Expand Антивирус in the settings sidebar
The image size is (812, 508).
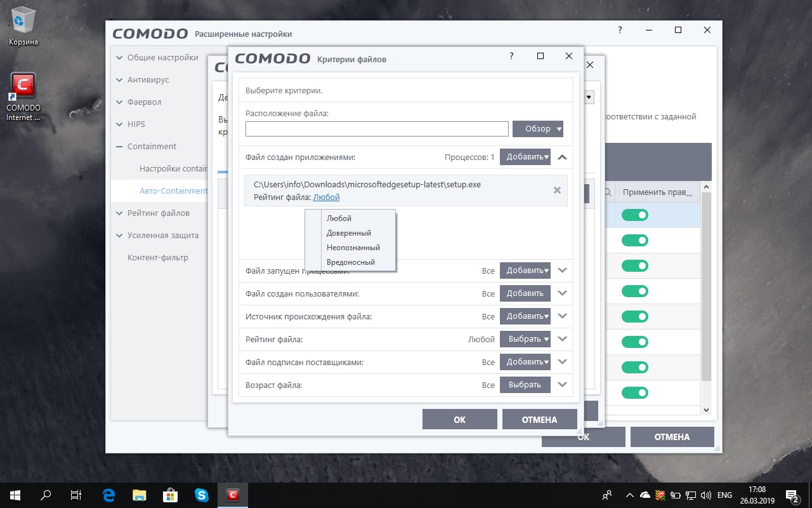pos(143,79)
